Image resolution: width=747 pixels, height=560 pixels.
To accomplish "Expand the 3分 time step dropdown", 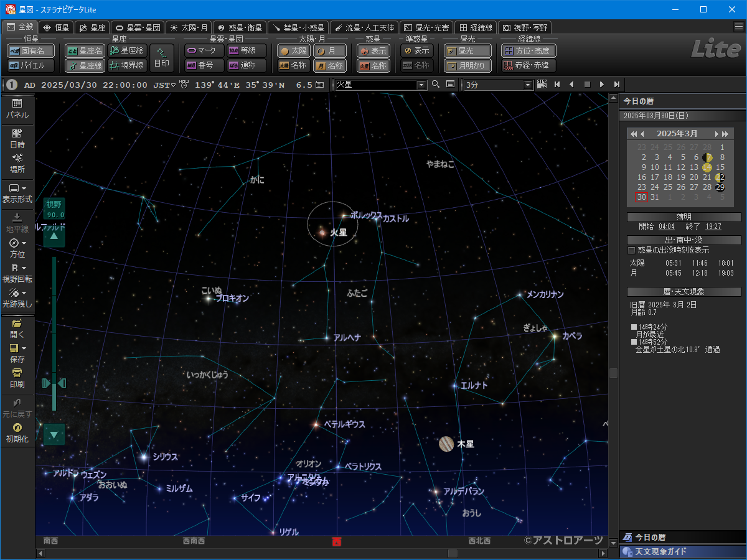I will pos(529,85).
